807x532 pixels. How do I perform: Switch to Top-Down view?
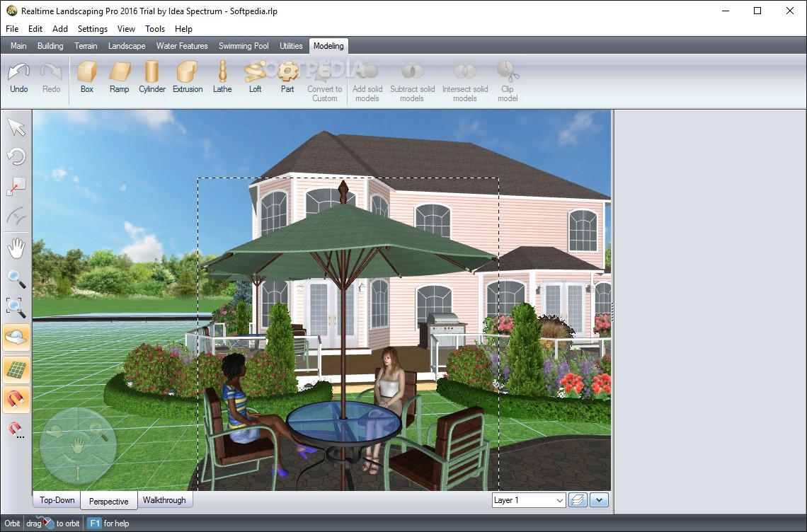click(x=57, y=500)
